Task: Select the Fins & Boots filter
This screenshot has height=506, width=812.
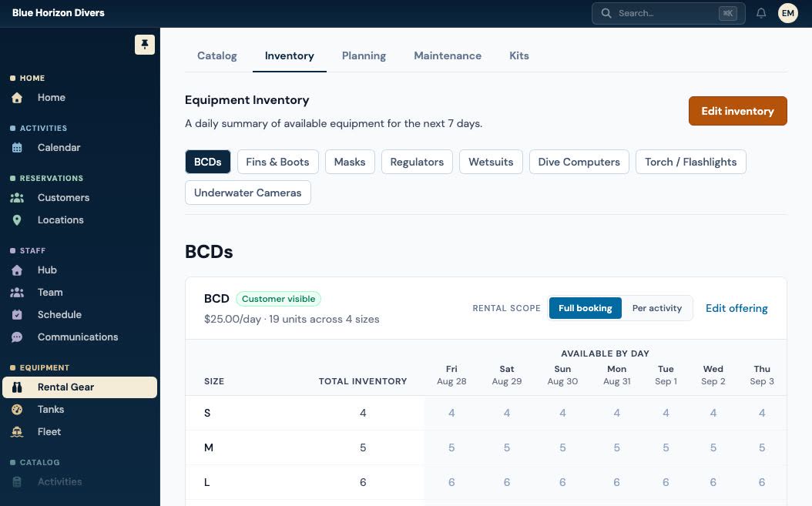Action: click(277, 162)
